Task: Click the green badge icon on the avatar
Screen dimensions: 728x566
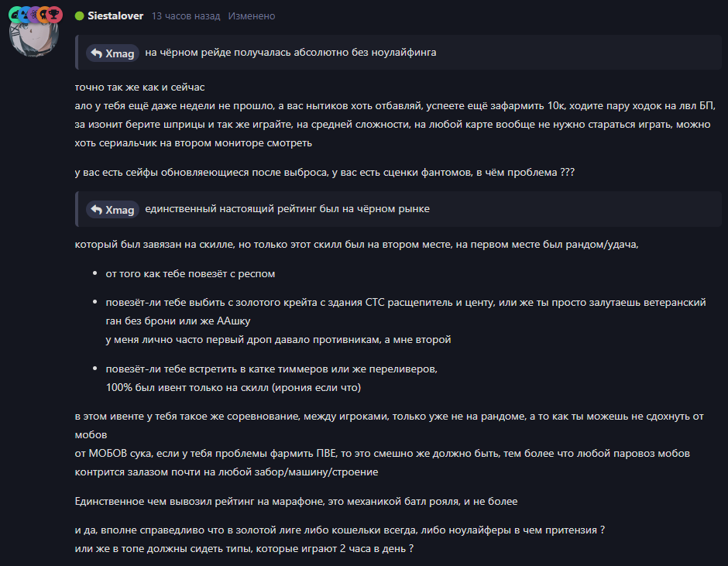Action: (x=15, y=15)
